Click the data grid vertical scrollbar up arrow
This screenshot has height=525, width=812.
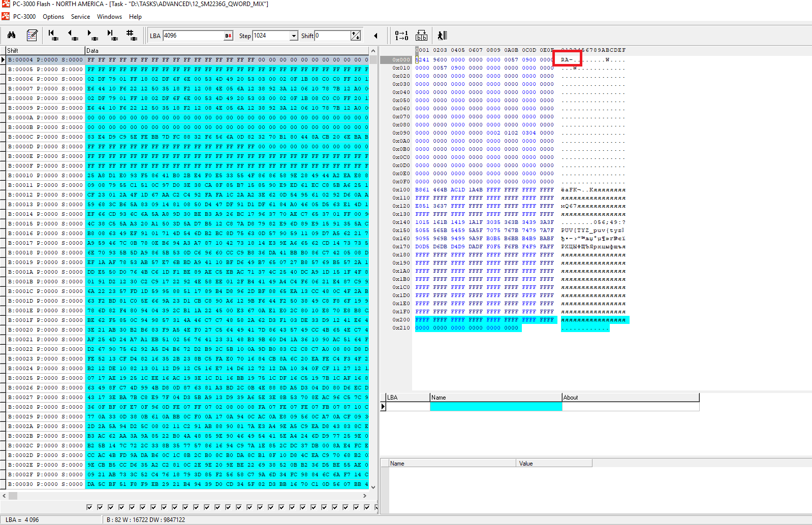click(x=373, y=51)
